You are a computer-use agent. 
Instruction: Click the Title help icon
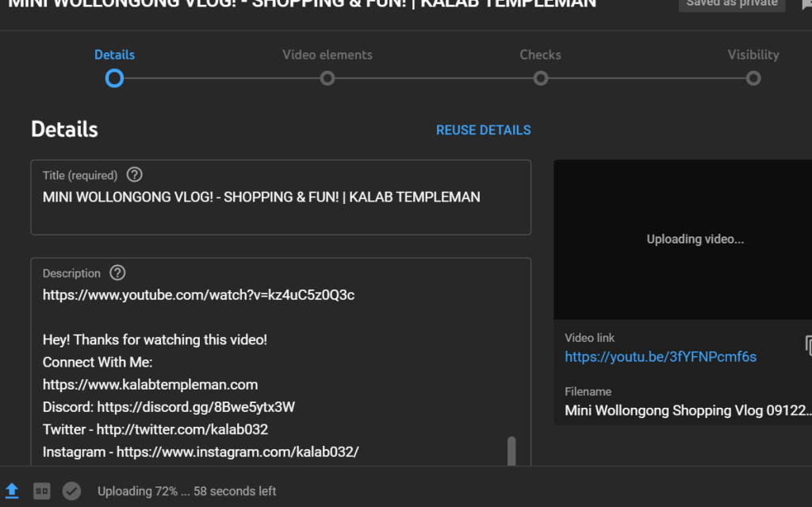point(133,175)
